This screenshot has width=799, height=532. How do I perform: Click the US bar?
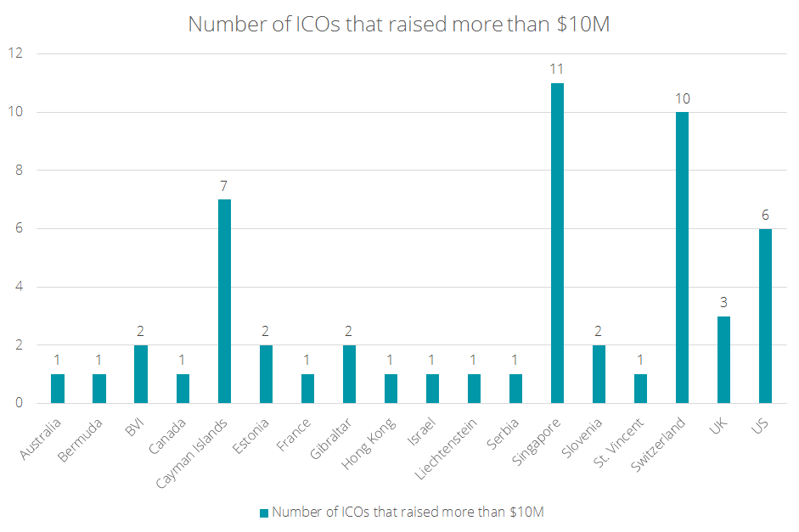765,316
